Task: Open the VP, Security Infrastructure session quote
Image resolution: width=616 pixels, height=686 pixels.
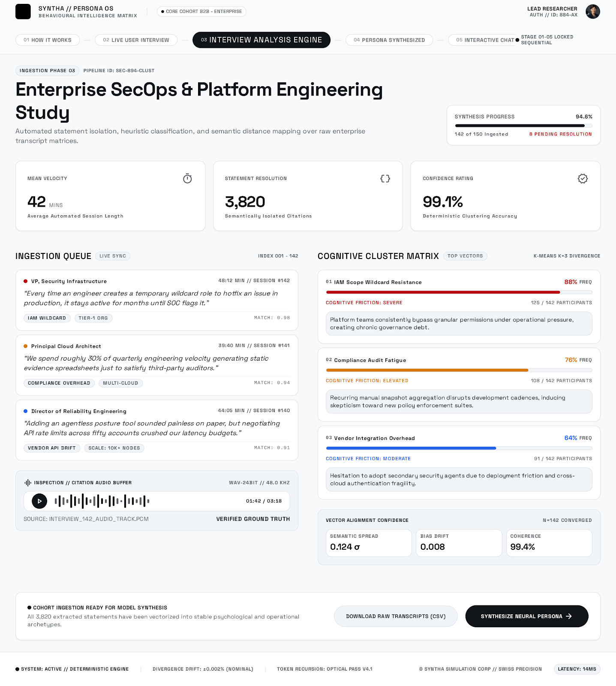Action: click(x=157, y=300)
